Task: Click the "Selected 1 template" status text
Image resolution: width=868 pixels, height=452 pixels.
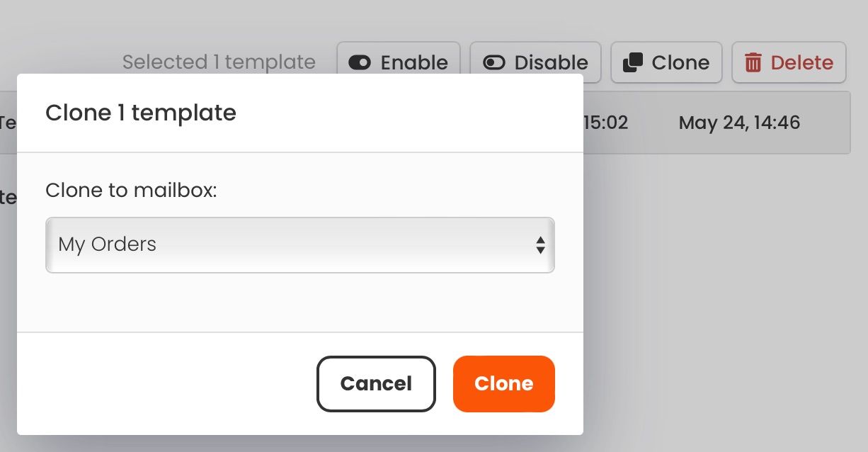Action: (x=219, y=62)
